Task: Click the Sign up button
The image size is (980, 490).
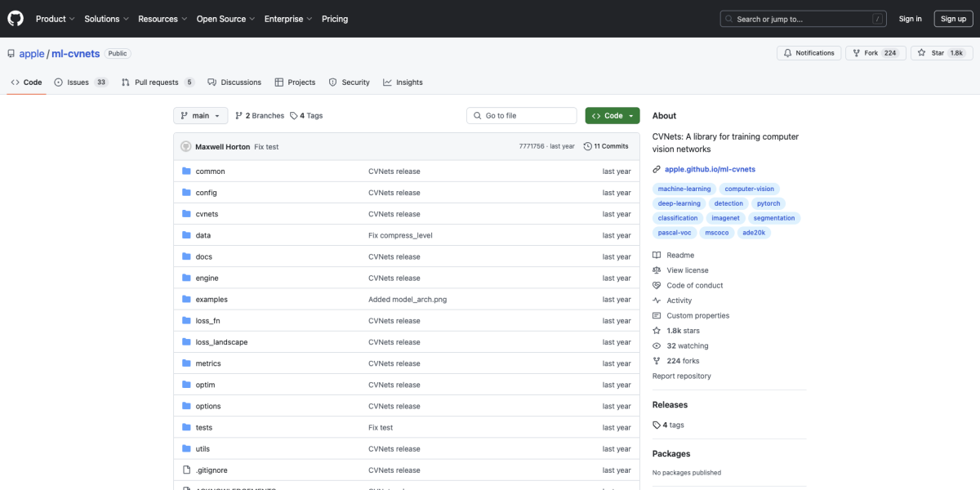Action: click(x=953, y=19)
